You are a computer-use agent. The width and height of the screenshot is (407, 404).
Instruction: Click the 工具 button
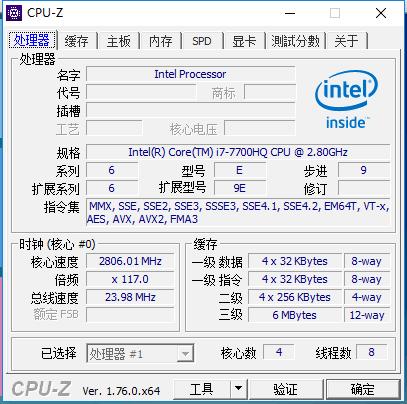pyautogui.click(x=202, y=388)
